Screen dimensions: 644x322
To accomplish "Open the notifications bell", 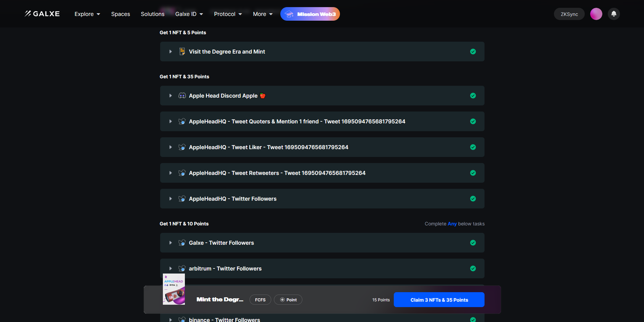I will (x=614, y=14).
